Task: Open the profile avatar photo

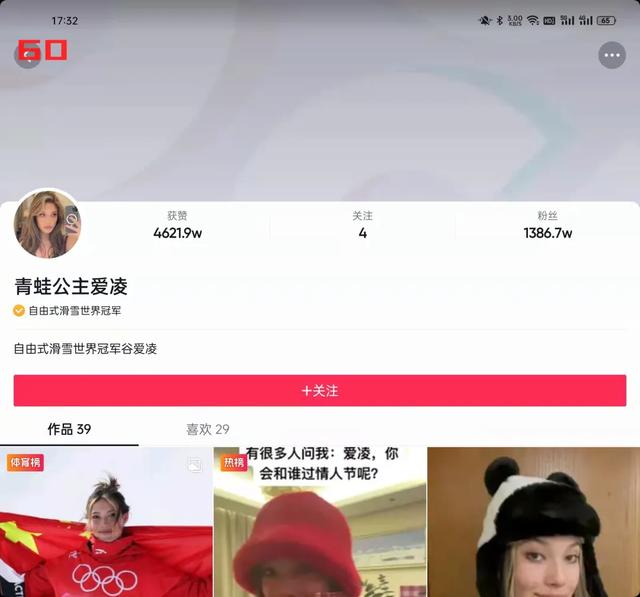Action: tap(47, 224)
